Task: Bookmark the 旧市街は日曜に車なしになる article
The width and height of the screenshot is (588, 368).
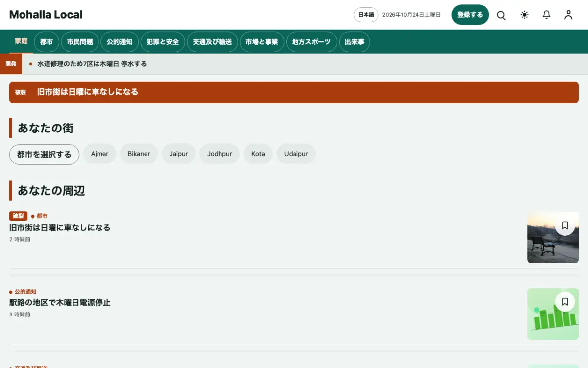Action: click(565, 225)
